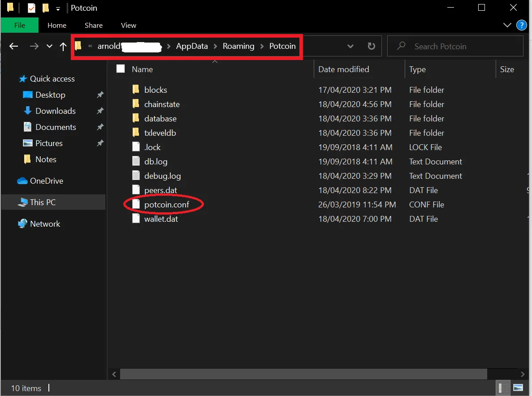
Task: Click Potcoin in the address breadcrumb
Action: click(x=282, y=46)
